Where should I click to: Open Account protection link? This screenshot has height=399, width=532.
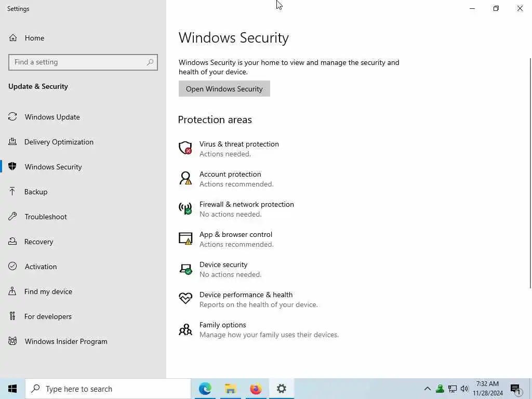click(230, 174)
